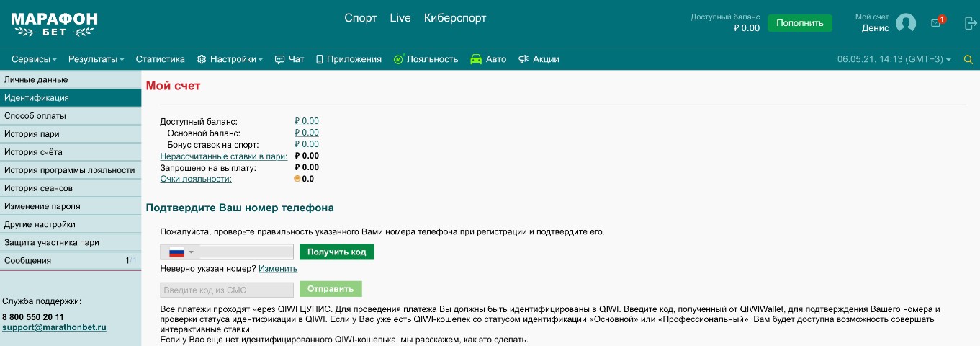Open Способ оплаты in the sidebar

pos(71,115)
